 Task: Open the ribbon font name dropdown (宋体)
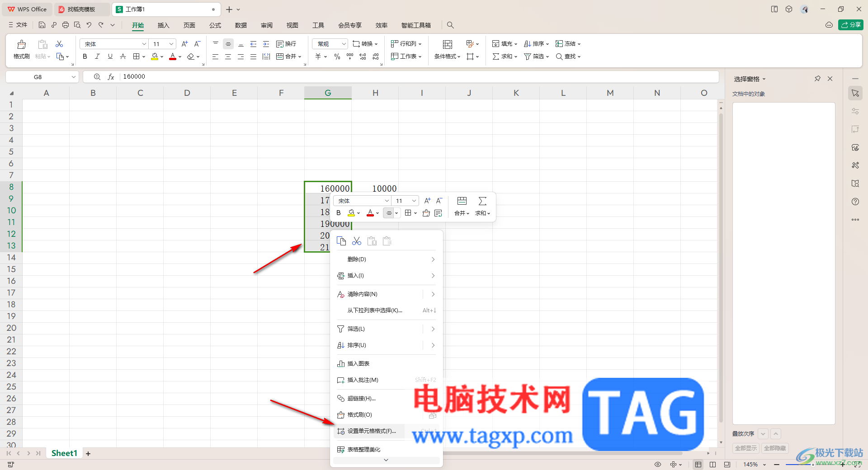114,44
